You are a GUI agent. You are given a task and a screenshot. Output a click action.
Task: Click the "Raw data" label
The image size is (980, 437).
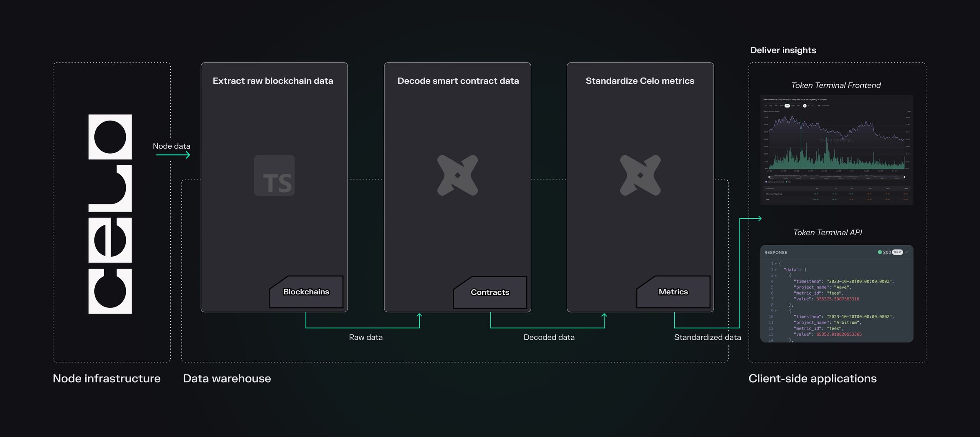click(x=366, y=337)
